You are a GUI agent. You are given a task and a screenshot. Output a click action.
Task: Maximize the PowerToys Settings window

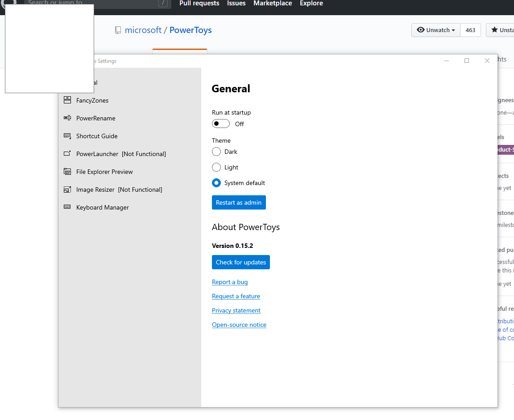pos(467,61)
